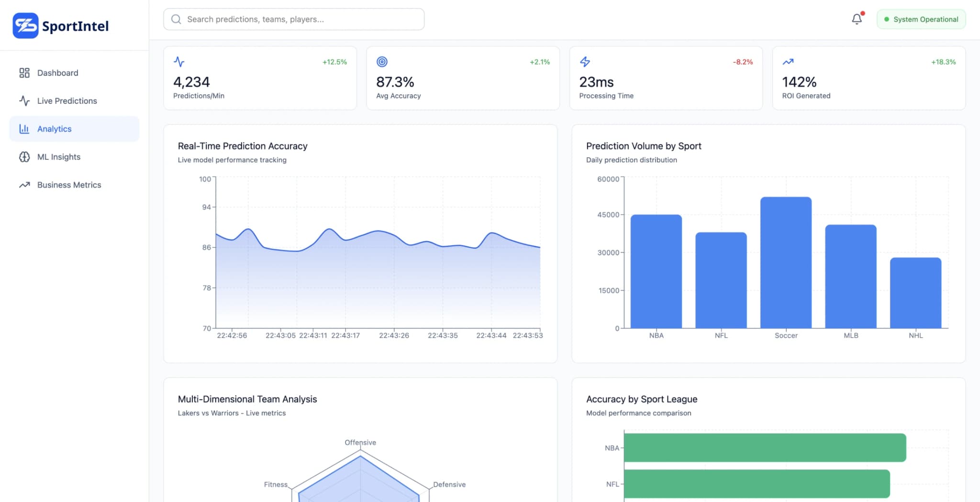Select the NHL bar in volume chart
The width and height of the screenshot is (980, 502).
(x=915, y=293)
